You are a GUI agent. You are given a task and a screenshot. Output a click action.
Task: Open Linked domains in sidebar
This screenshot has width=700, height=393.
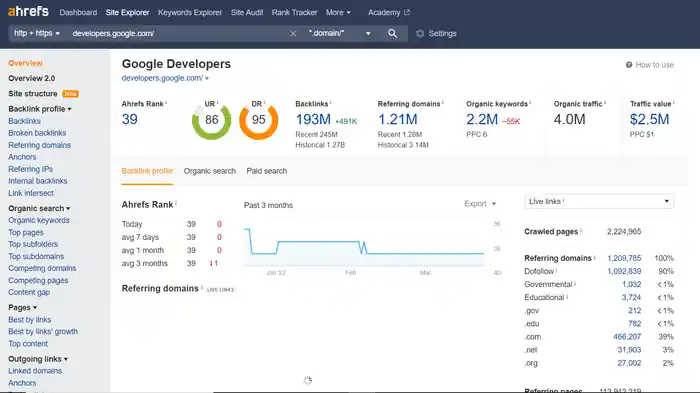tap(35, 371)
